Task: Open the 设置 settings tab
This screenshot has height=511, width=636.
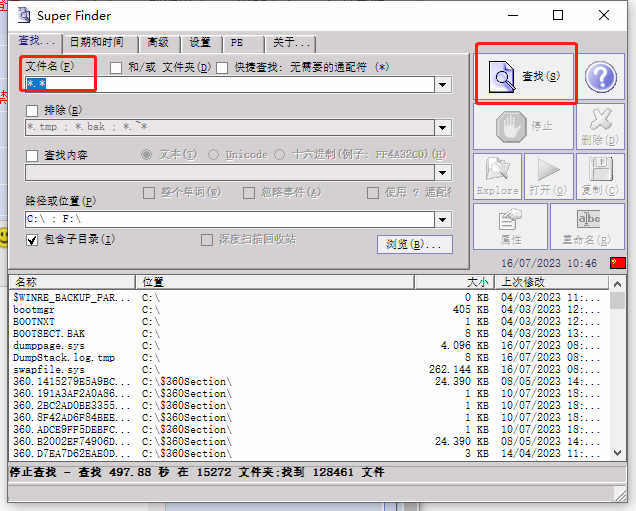Action: point(201,42)
